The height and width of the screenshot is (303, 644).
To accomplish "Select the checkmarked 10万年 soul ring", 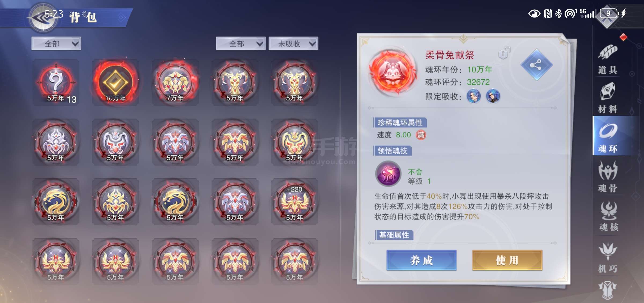I will pyautogui.click(x=116, y=82).
